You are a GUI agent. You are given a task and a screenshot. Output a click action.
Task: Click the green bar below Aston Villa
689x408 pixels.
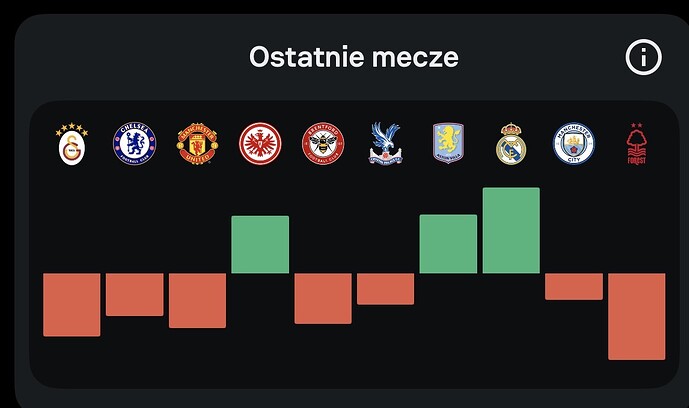click(x=448, y=244)
